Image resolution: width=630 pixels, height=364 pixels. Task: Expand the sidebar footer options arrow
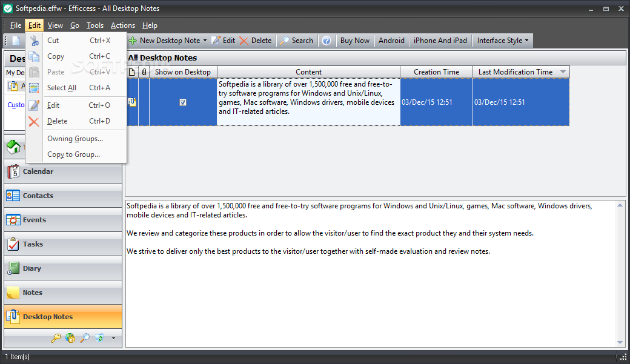[113, 339]
